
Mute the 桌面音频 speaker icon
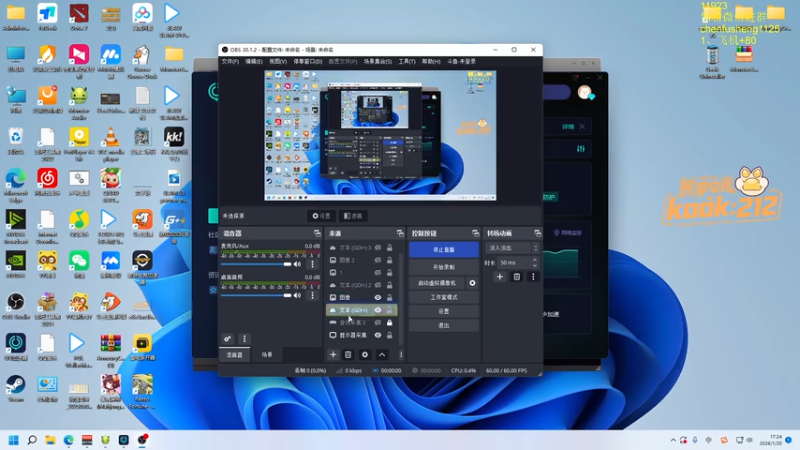pos(297,295)
